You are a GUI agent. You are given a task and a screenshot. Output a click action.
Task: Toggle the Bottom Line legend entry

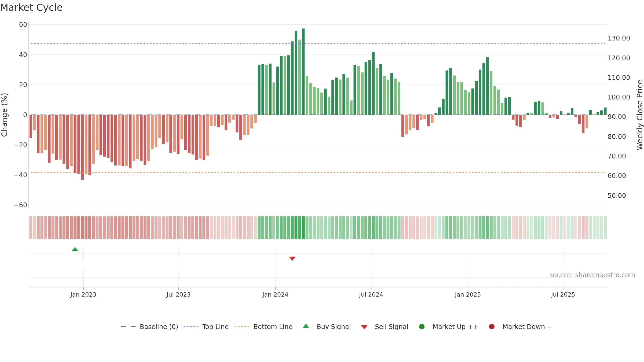264,327
